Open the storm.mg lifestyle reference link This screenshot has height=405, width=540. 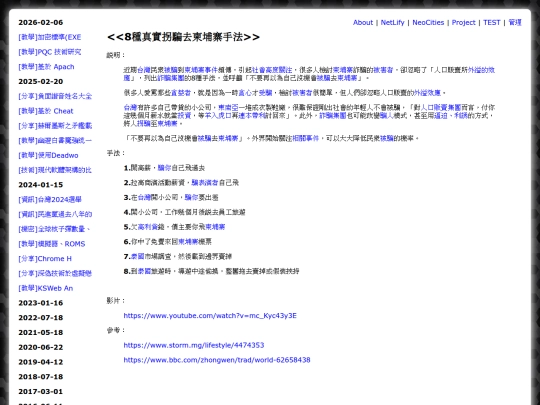coord(194,345)
